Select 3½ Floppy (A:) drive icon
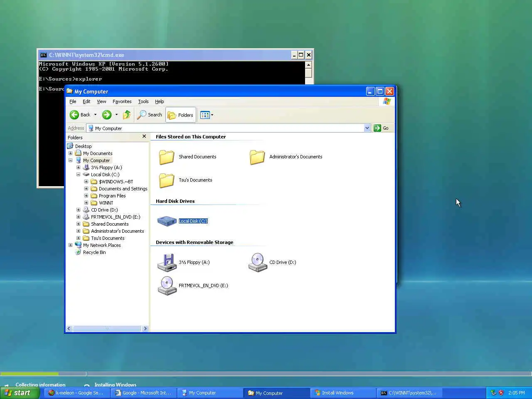 click(167, 262)
